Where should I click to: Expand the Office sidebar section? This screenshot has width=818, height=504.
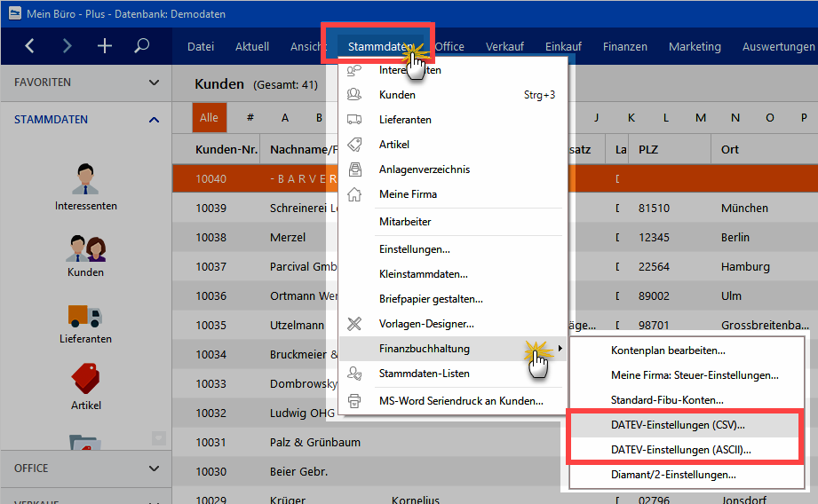(x=154, y=468)
